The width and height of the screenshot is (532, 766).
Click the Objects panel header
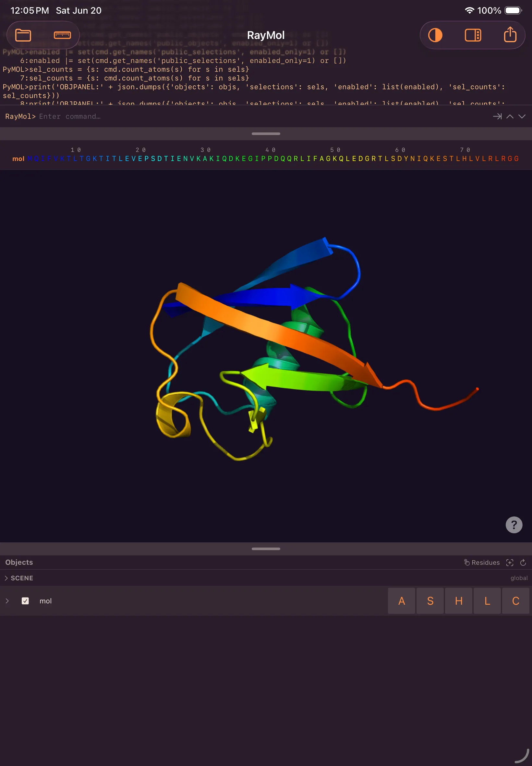19,562
